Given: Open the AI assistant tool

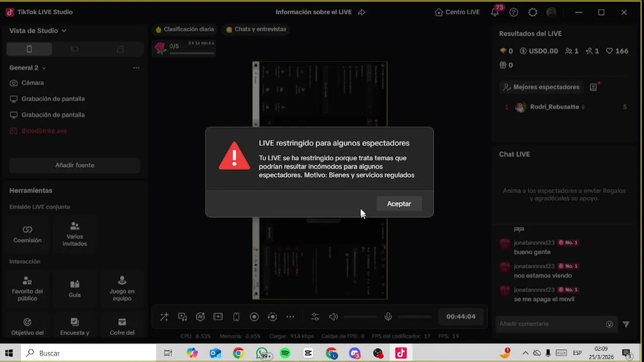Looking at the screenshot, I should click(200, 317).
